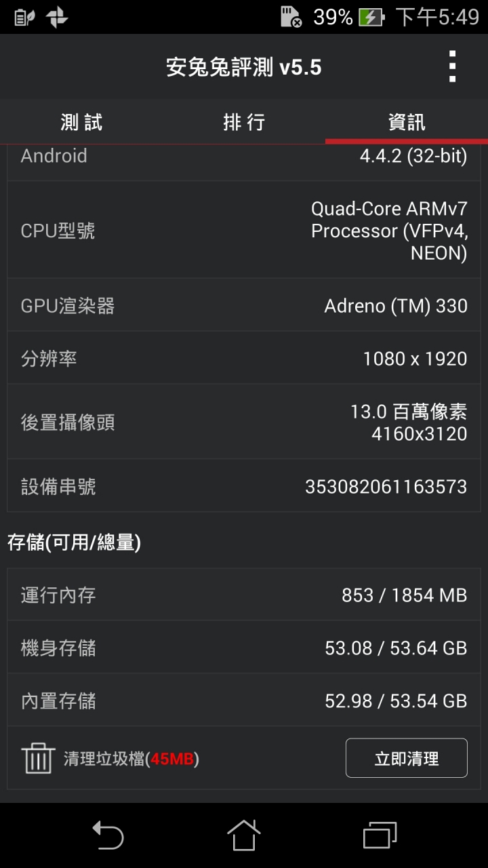Image resolution: width=488 pixels, height=868 pixels.
Task: Tap the power saver leaf notification icon
Action: 24,17
